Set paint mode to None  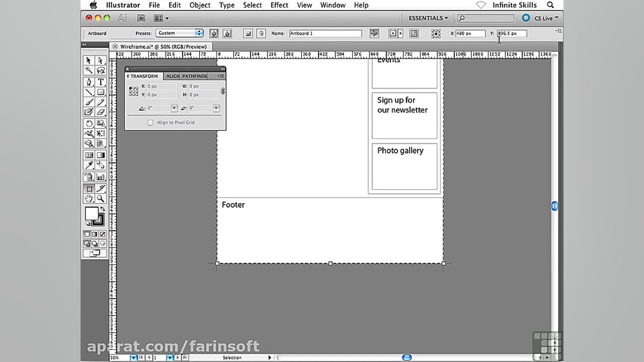103,234
